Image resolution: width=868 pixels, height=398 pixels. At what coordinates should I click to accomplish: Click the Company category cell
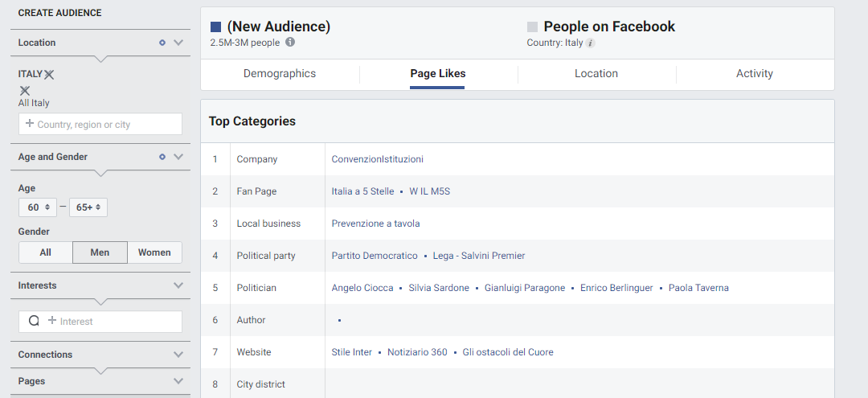click(277, 159)
